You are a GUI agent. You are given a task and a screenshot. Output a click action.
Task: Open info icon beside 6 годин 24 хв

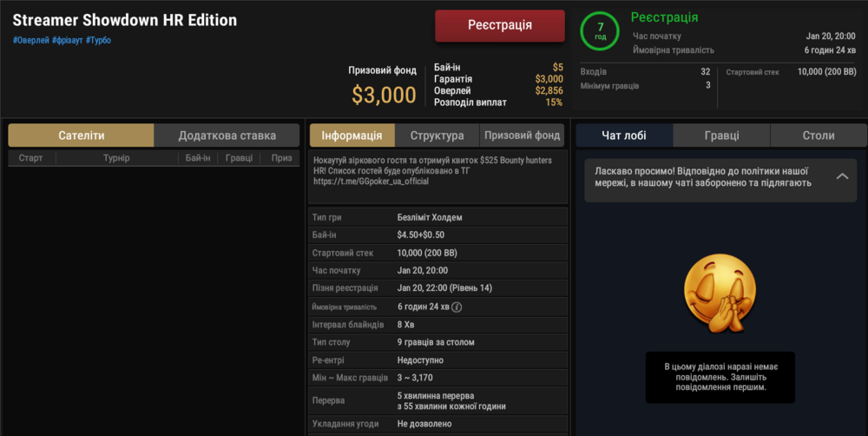pos(457,307)
